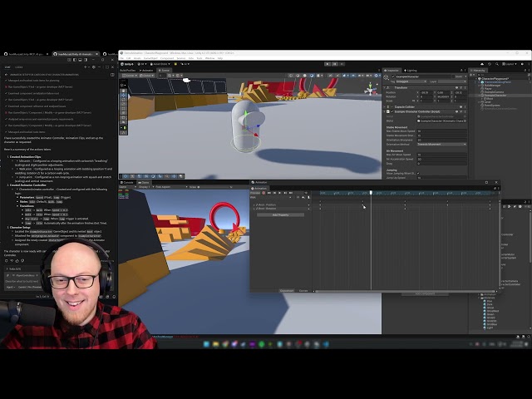Viewport: 532px width, 399px height.
Task: Toggle Allow Jumping When Sliding checkbox
Action: [x=418, y=174]
